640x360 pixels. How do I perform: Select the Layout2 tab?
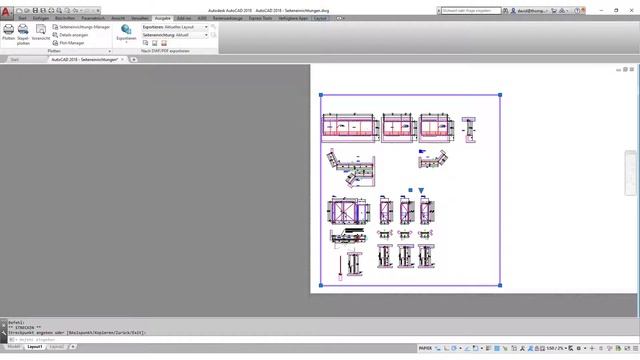(x=56, y=347)
